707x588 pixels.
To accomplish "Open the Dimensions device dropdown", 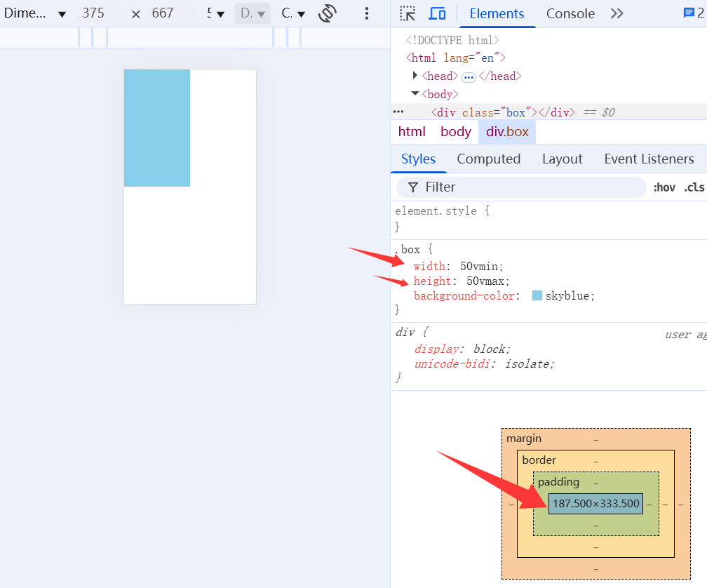I will pos(35,13).
